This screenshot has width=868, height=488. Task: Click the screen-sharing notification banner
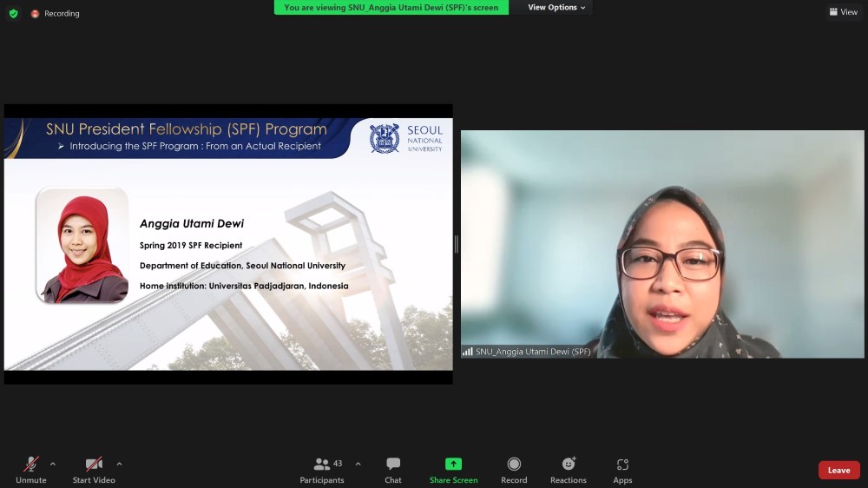click(391, 8)
